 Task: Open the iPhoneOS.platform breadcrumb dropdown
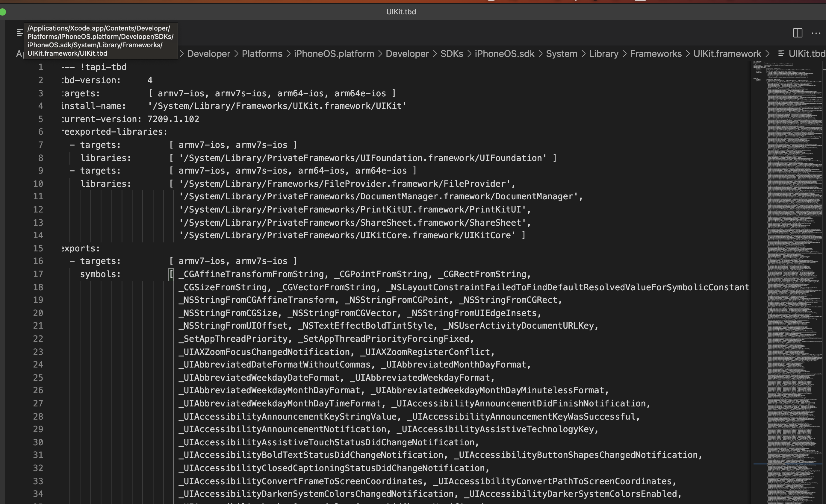point(334,54)
